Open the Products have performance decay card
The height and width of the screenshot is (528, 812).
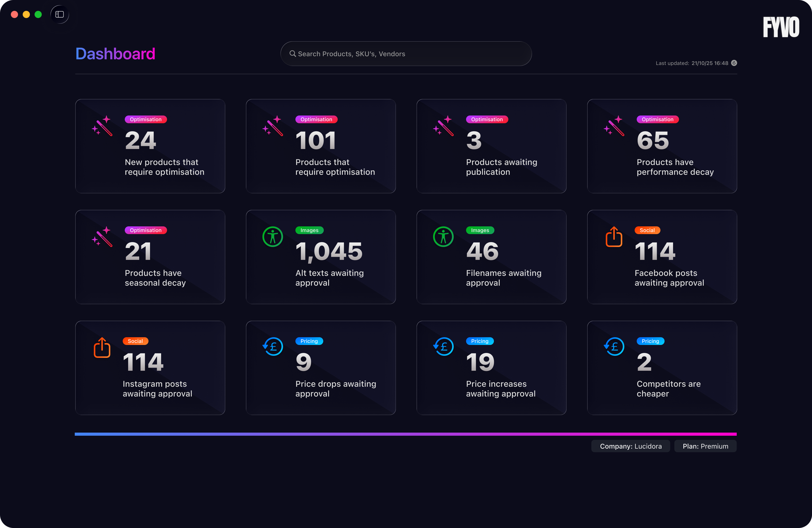pyautogui.click(x=662, y=146)
